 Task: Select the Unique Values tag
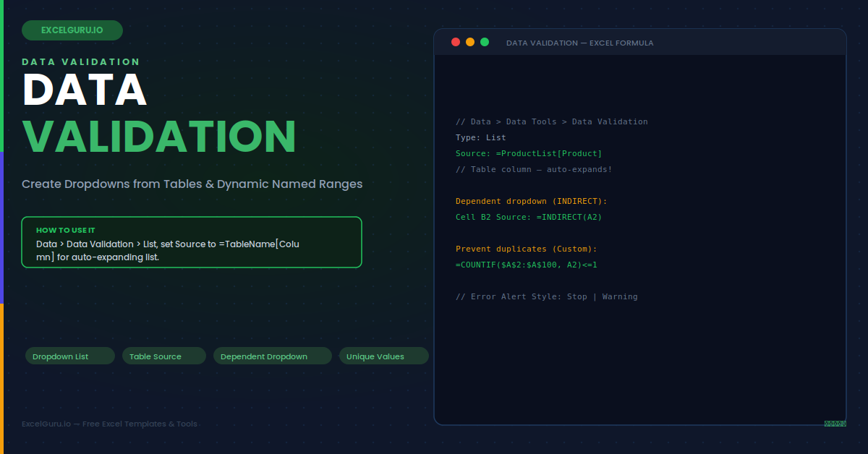click(x=384, y=356)
